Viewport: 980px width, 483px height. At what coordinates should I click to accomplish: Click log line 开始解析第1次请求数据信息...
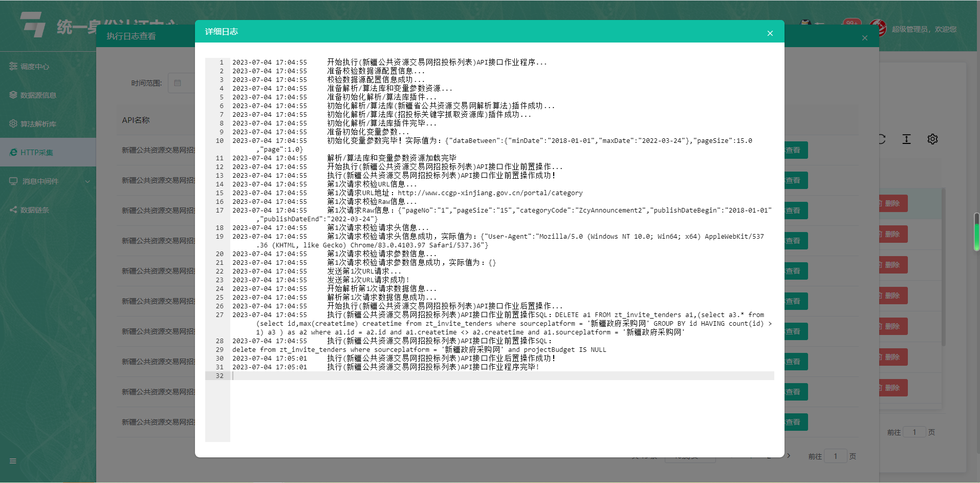(382, 289)
